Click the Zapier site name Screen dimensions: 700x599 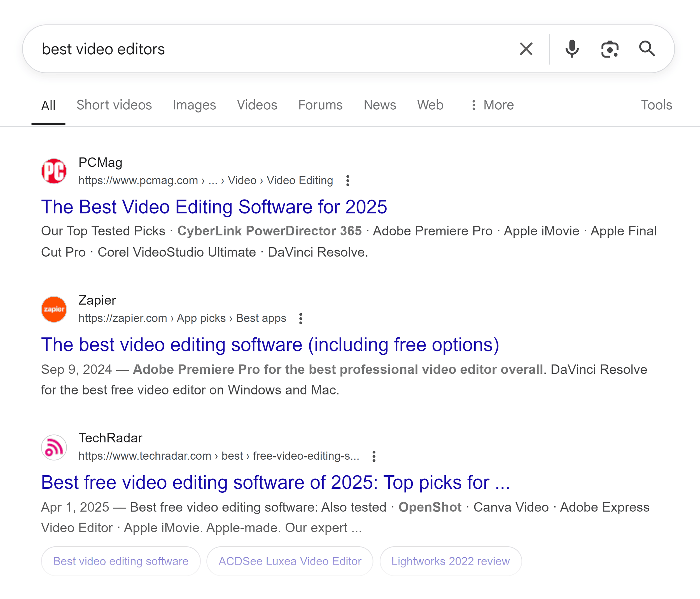click(97, 300)
